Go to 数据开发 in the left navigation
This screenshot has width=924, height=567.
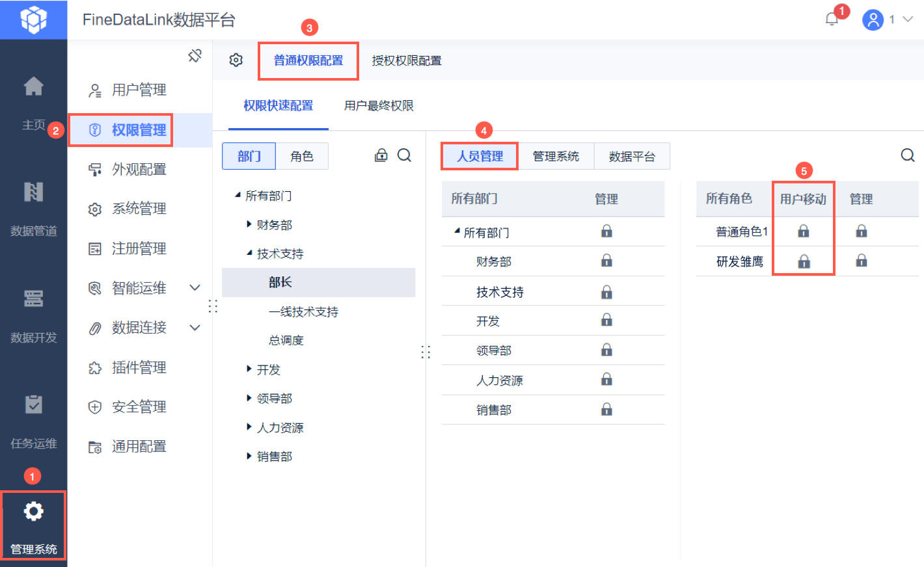click(x=33, y=313)
